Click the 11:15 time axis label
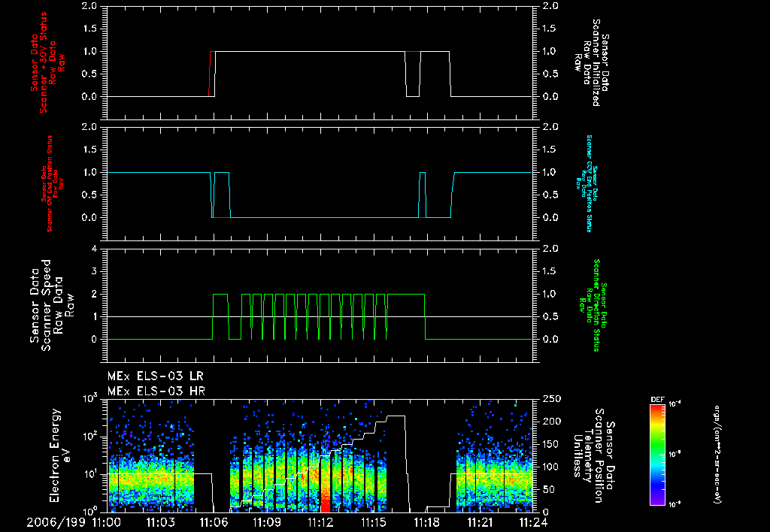The height and width of the screenshot is (532, 770). (374, 522)
